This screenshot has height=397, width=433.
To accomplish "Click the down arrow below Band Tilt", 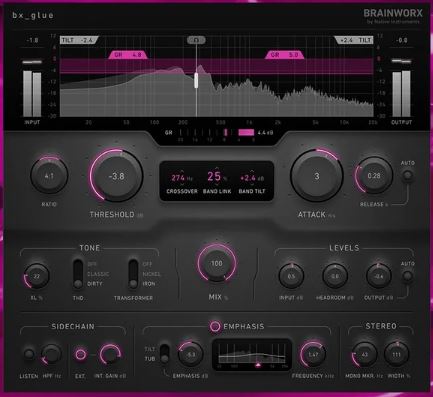I will pyautogui.click(x=252, y=185).
